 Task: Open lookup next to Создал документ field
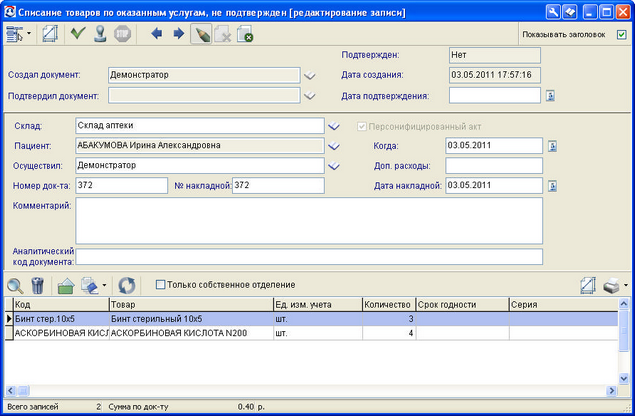tap(310, 75)
